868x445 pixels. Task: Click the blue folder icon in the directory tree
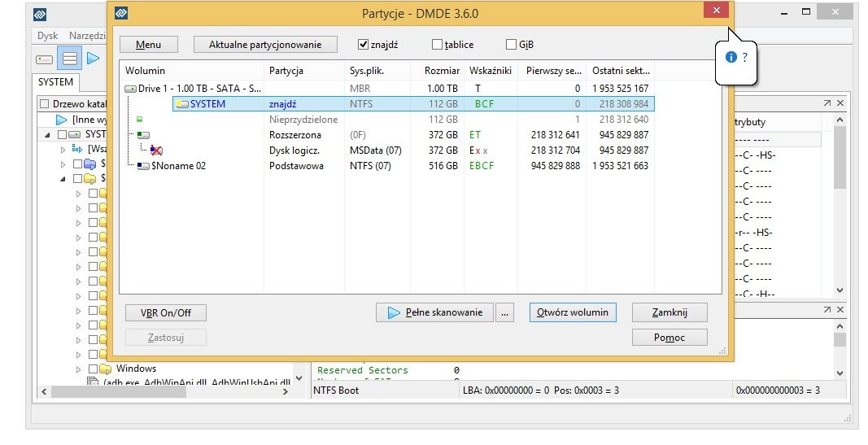tap(89, 164)
